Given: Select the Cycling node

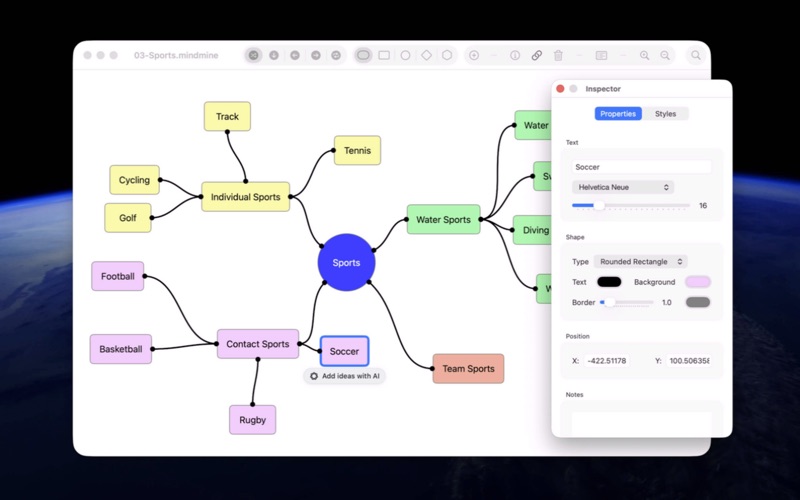Looking at the screenshot, I should (x=134, y=180).
